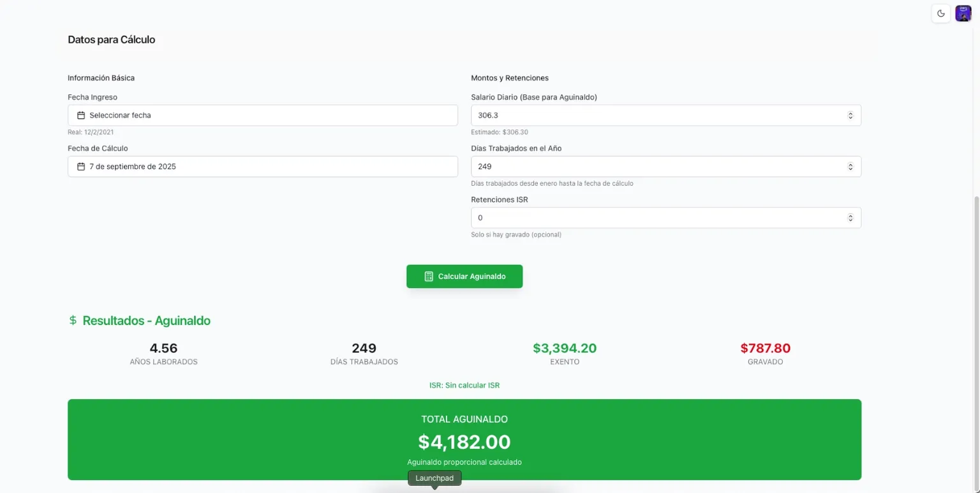Click Salario Diario stepper arrows
Image resolution: width=980 pixels, height=493 pixels.
[850, 116]
